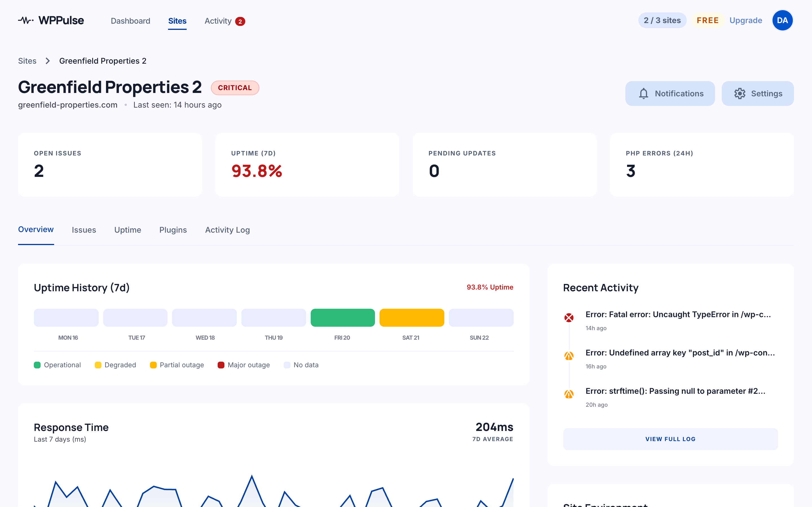The image size is (812, 507).
Task: Open the DA user avatar menu
Action: point(782,20)
